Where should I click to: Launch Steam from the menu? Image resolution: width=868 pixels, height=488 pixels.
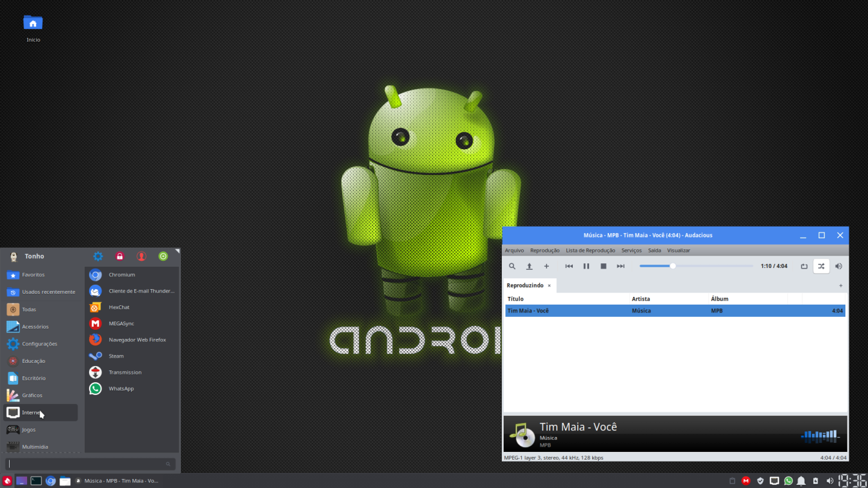tap(132, 356)
